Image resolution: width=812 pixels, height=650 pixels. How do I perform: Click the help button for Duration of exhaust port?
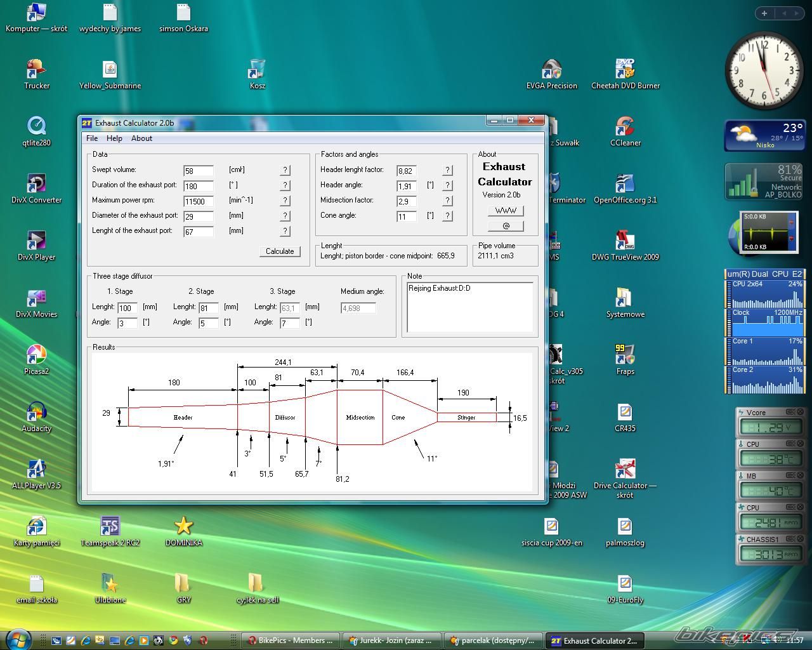click(x=285, y=185)
